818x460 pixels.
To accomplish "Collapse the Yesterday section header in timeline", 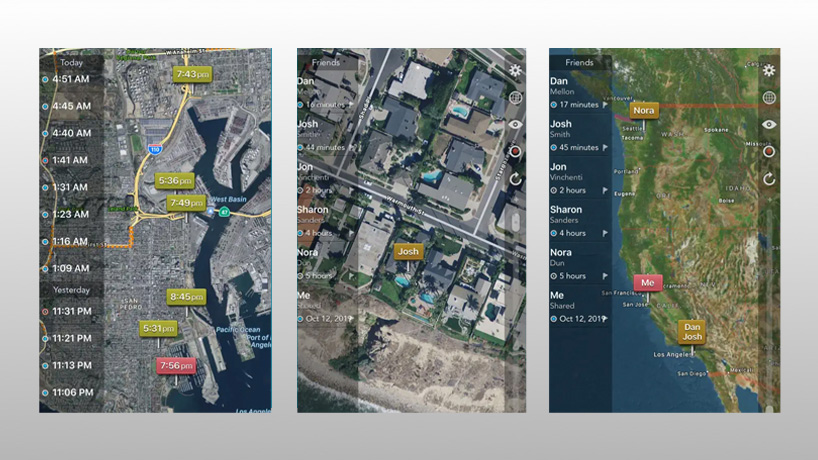I will coord(72,290).
